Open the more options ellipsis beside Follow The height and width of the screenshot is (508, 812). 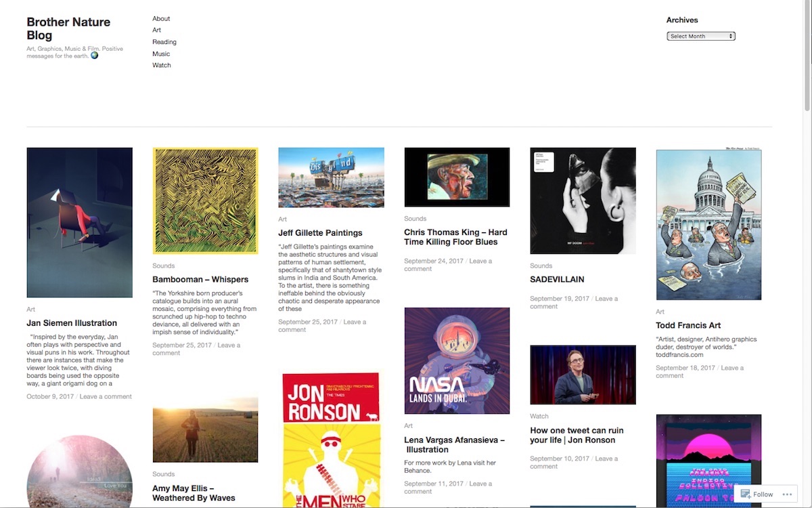pos(787,494)
